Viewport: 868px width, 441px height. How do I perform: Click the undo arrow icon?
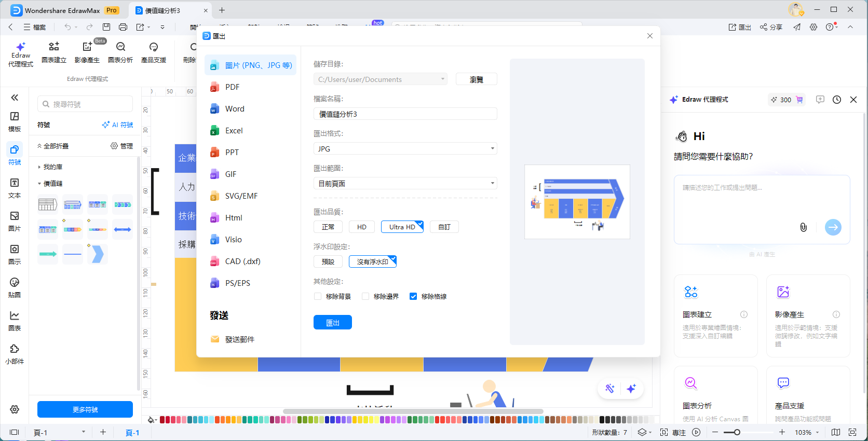coord(67,27)
